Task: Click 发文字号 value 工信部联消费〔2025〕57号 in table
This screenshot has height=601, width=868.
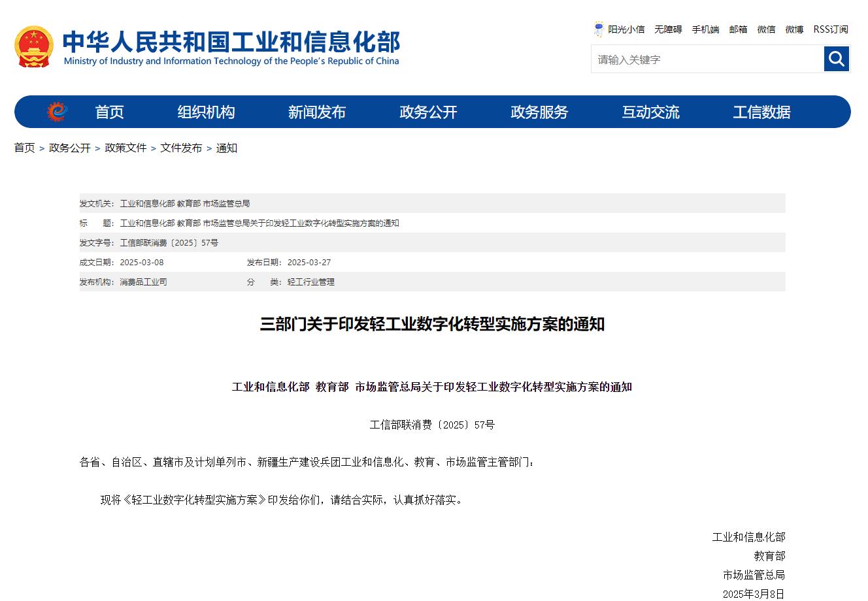Action: click(x=169, y=243)
